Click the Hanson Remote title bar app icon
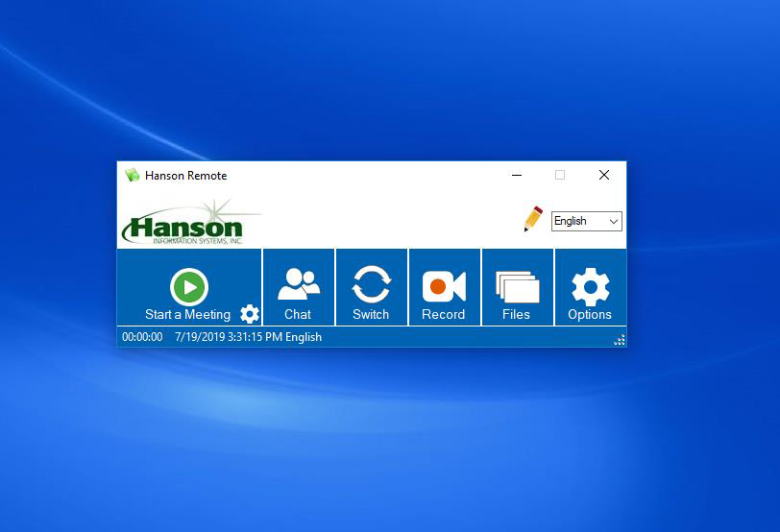Image resolution: width=780 pixels, height=532 pixels. point(133,175)
